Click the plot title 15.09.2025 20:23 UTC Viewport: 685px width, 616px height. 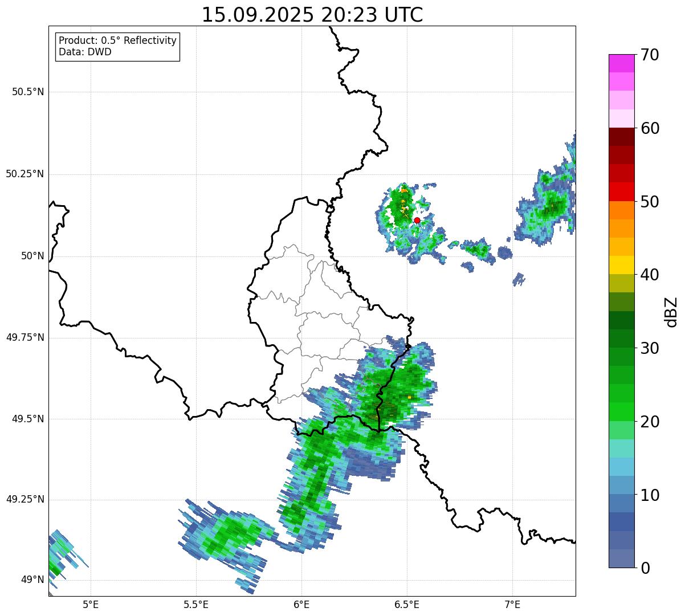click(x=312, y=15)
